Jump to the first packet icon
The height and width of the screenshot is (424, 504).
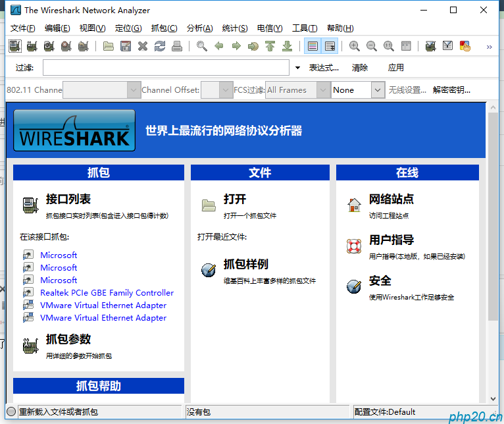tap(270, 46)
